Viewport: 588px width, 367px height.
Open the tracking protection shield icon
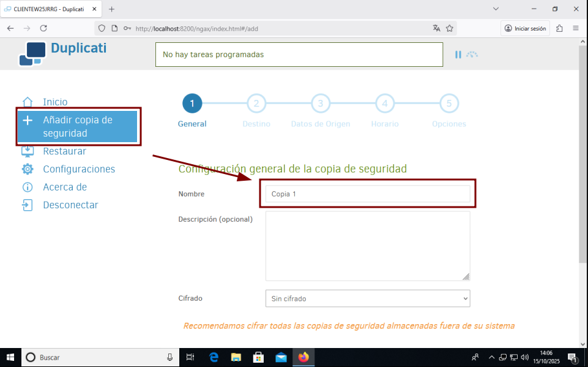(x=102, y=28)
